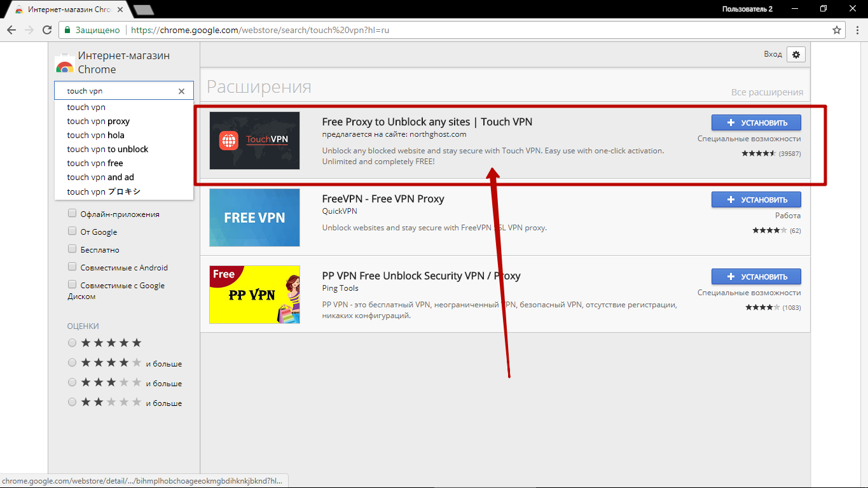Viewport: 868px width, 488px height.
Task: Select five-star rating radio button
Action: click(72, 343)
